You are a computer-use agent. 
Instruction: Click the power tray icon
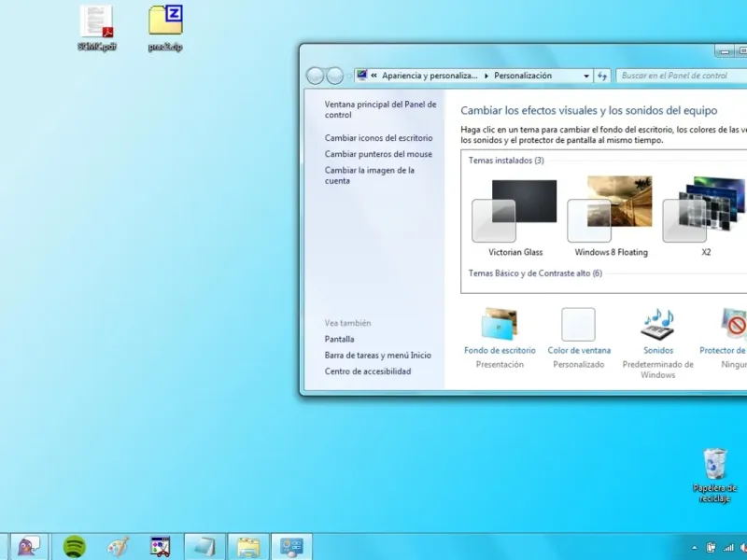[712, 548]
